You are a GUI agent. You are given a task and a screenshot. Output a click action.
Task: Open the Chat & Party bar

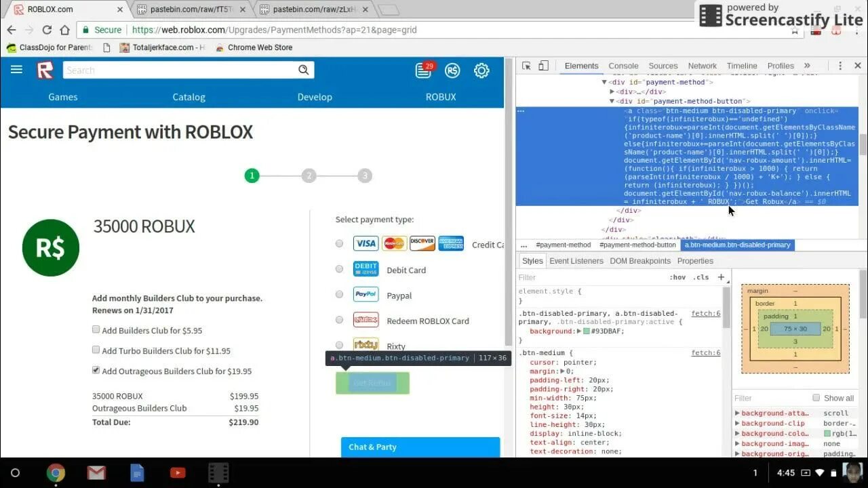pyautogui.click(x=420, y=447)
